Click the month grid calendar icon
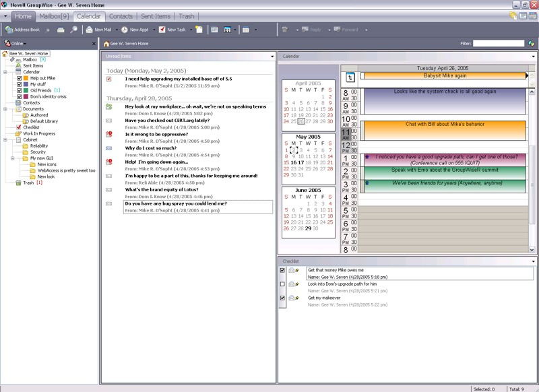Viewport: 539px width, 392px height. pos(246,30)
